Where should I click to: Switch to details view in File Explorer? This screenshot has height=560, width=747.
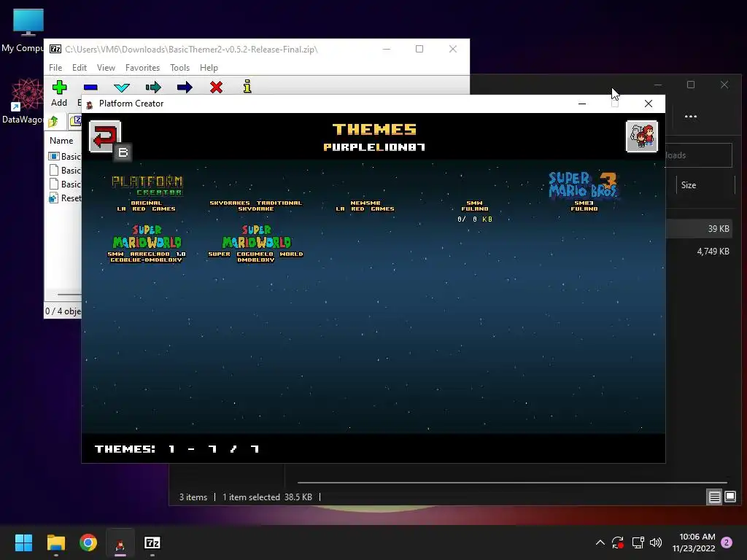pos(714,497)
